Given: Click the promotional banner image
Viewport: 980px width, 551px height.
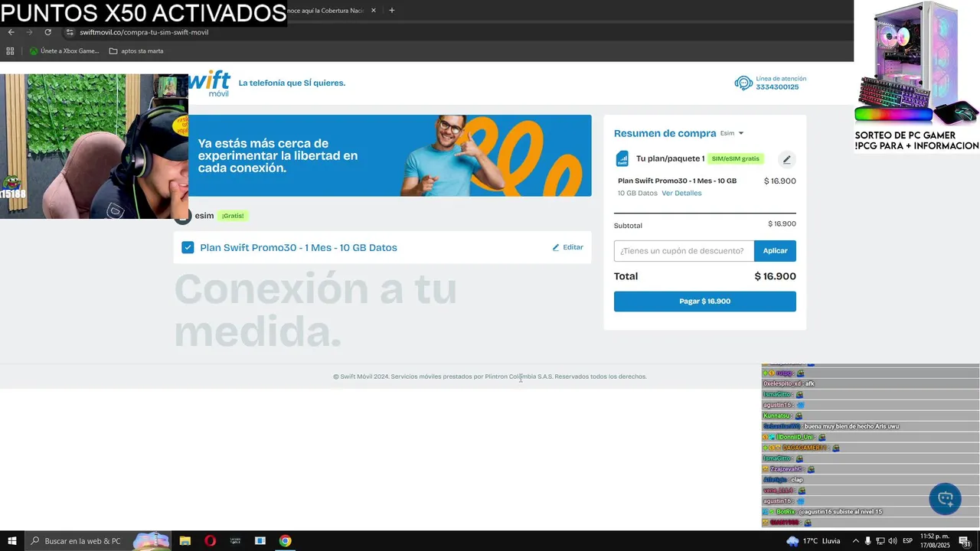Looking at the screenshot, I should click(x=390, y=155).
